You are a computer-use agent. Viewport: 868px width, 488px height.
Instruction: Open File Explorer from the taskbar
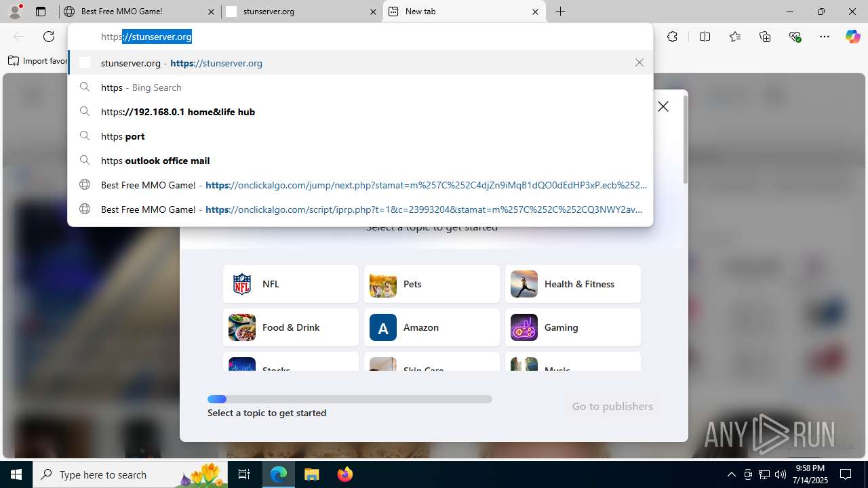coord(311,474)
